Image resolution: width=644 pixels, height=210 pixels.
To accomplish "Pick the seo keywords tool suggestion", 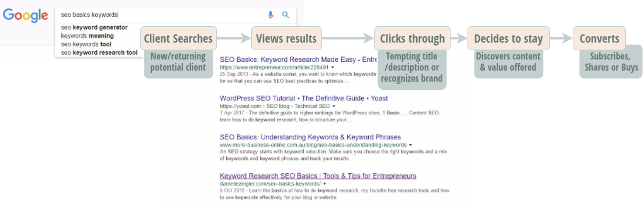I will click(86, 44).
